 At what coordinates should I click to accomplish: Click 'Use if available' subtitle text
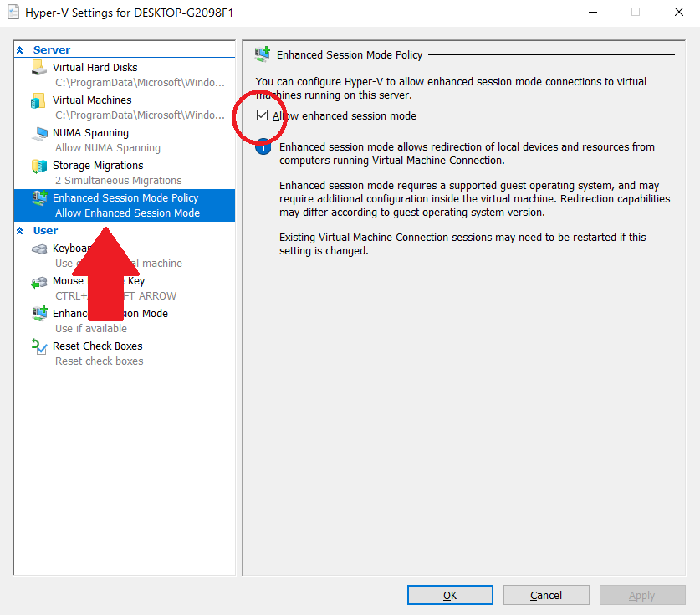(x=91, y=329)
